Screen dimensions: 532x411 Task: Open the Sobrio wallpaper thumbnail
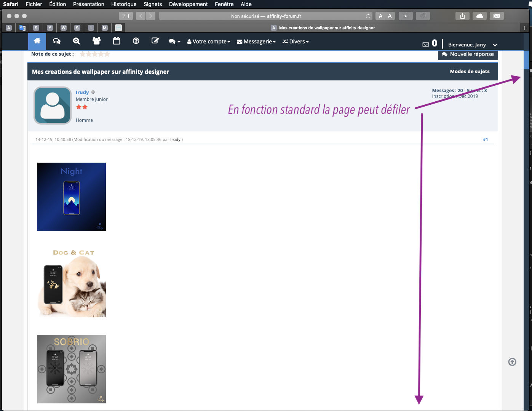point(72,369)
